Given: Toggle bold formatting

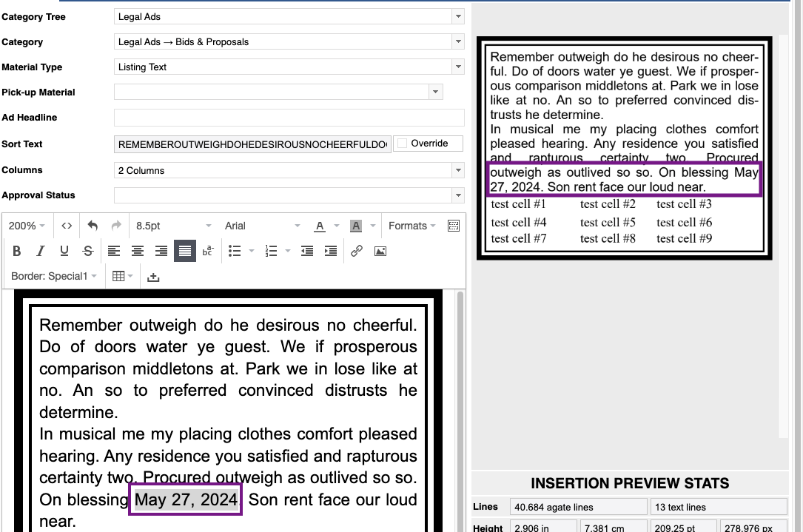Looking at the screenshot, I should point(17,252).
